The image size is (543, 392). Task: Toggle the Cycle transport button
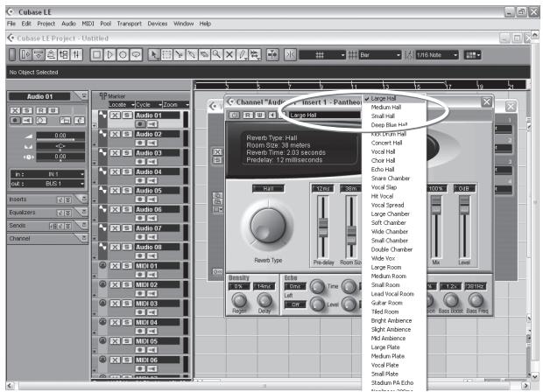click(x=136, y=54)
